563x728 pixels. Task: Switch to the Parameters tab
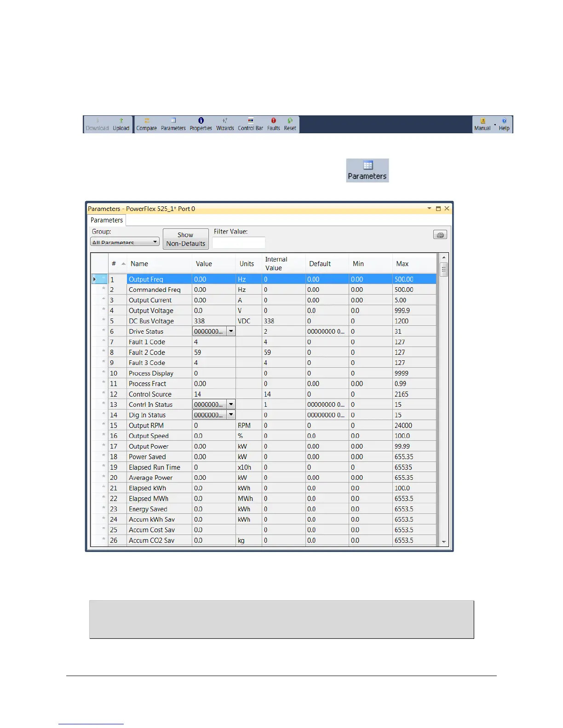point(107,220)
